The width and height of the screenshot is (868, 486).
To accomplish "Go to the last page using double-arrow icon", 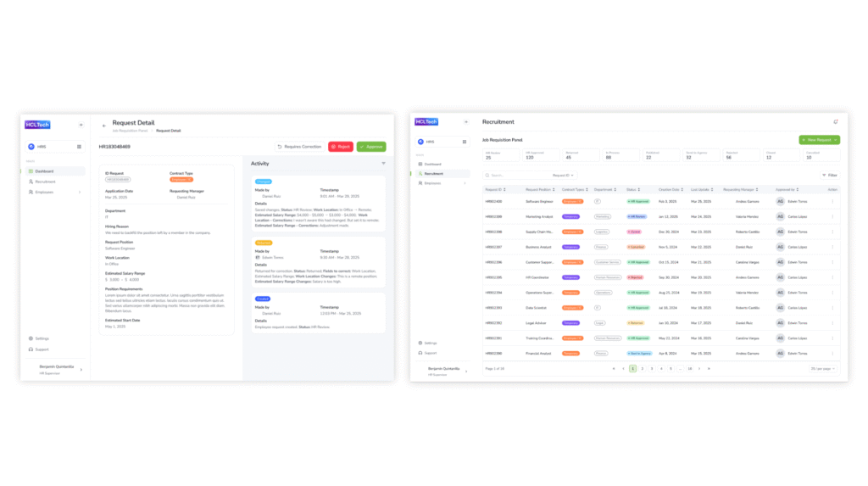I will 709,369.
